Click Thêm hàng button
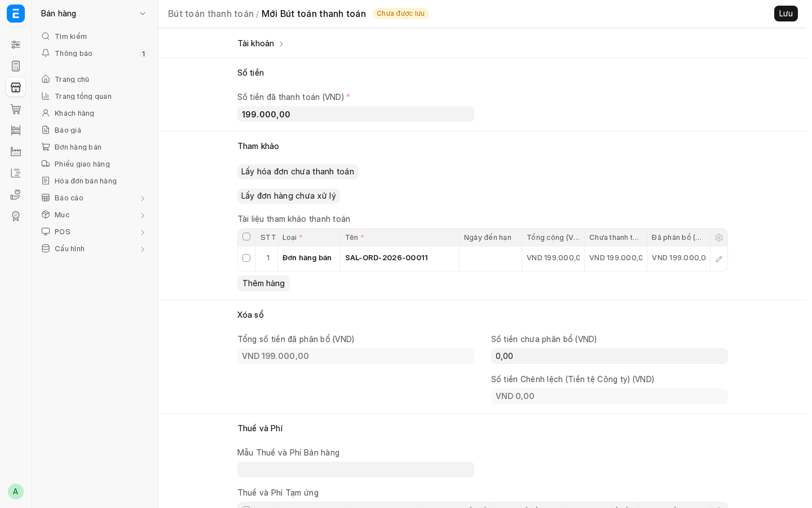The height and width of the screenshot is (508, 812). click(x=263, y=283)
